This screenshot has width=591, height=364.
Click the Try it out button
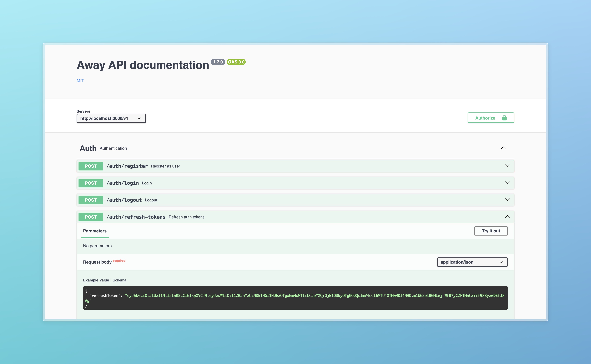coord(491,231)
